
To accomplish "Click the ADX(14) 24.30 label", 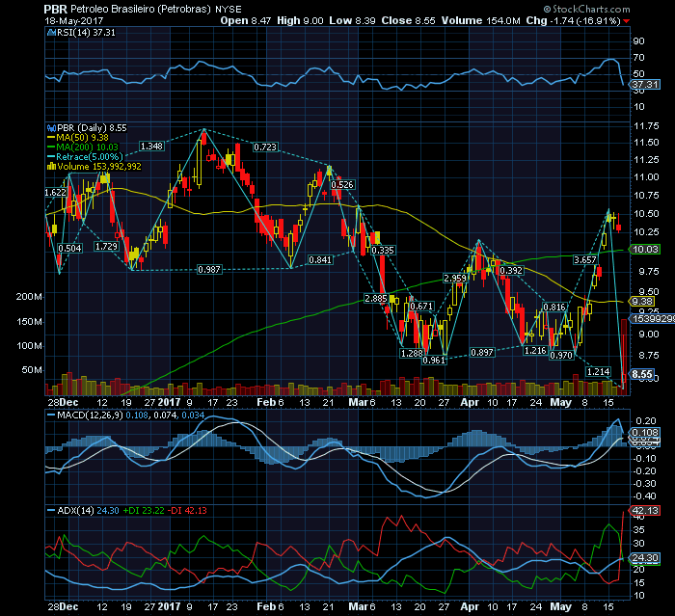I will click(x=88, y=511).
